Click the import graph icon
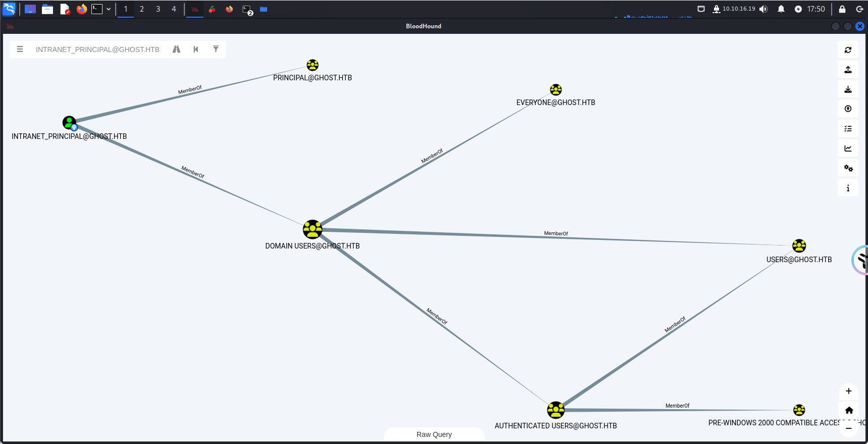 848,89
